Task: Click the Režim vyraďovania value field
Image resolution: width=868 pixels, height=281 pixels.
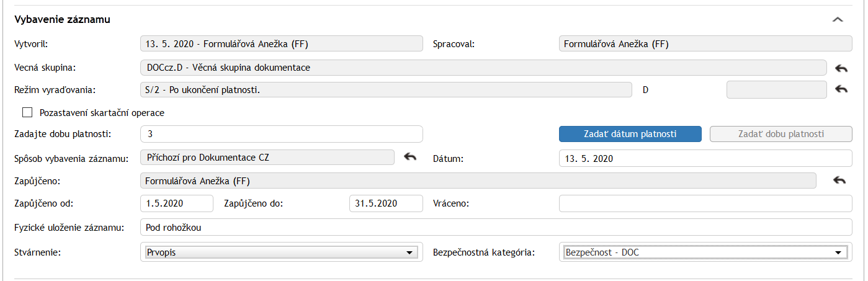Action: coord(386,90)
